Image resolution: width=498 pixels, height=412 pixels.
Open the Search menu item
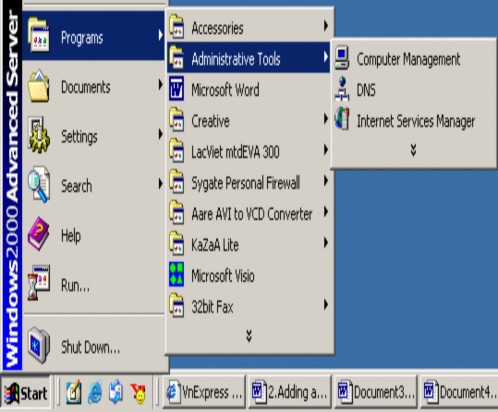[94, 186]
